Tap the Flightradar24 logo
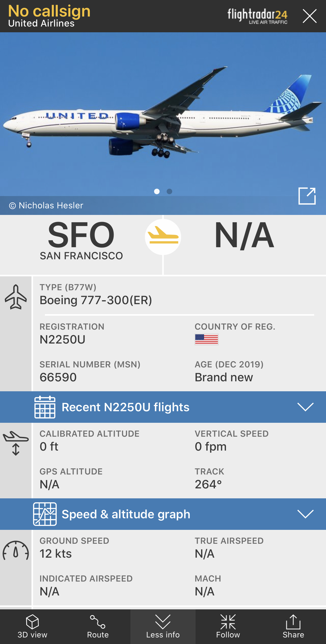Viewport: 326px width, 644px height. coord(257,16)
